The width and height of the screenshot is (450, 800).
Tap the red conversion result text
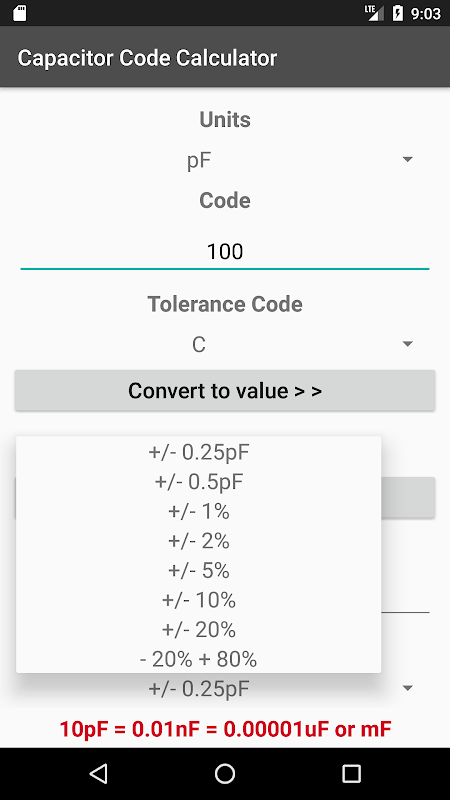tap(225, 729)
